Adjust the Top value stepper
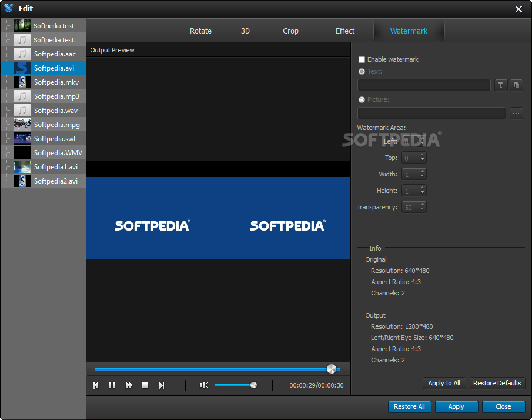 [x=422, y=158]
